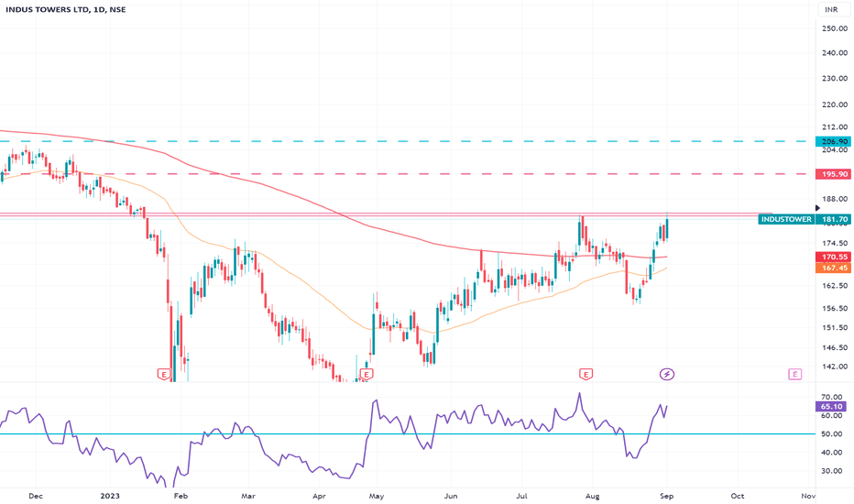This screenshot has height=504, width=854.
Task: Click the 151.50 price axis label
Action: [x=835, y=327]
